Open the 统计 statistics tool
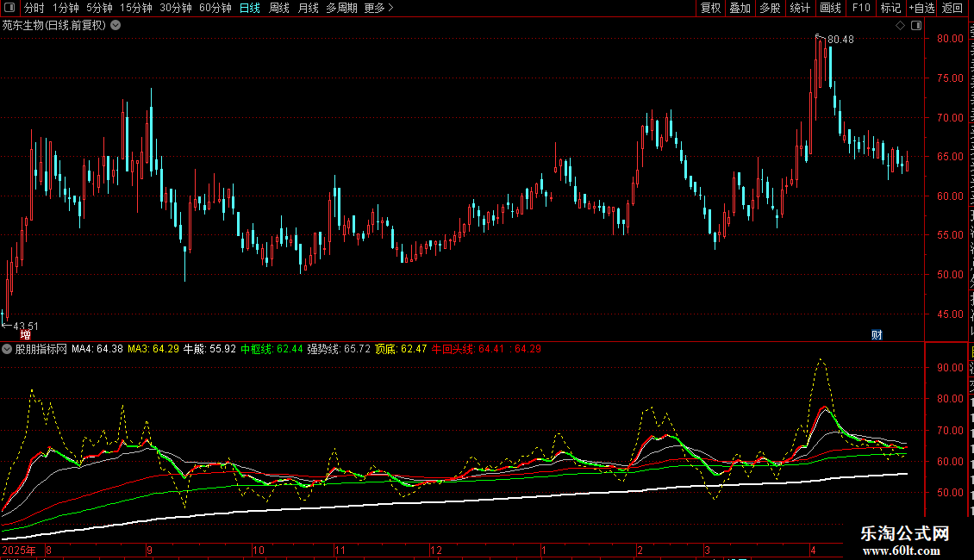 pos(799,8)
